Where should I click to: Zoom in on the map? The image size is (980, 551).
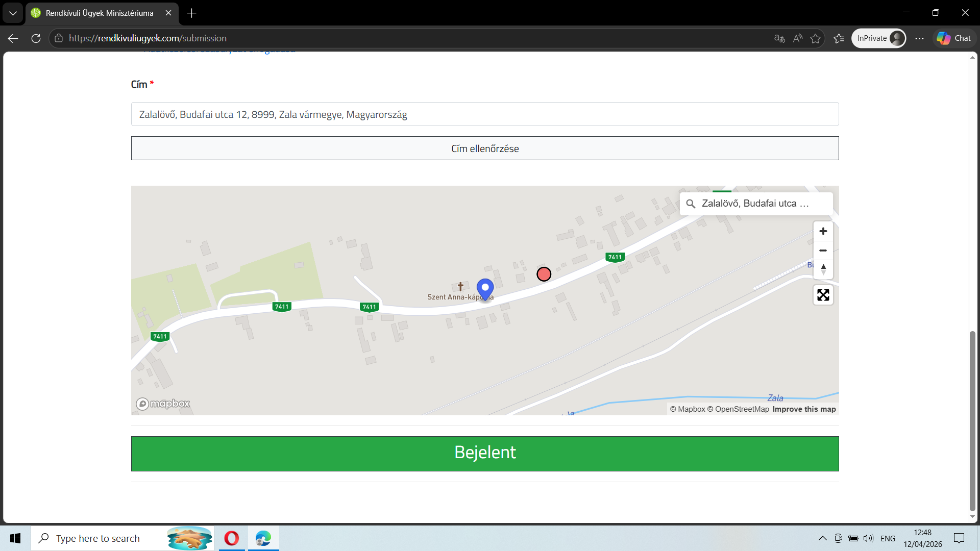[x=823, y=231]
